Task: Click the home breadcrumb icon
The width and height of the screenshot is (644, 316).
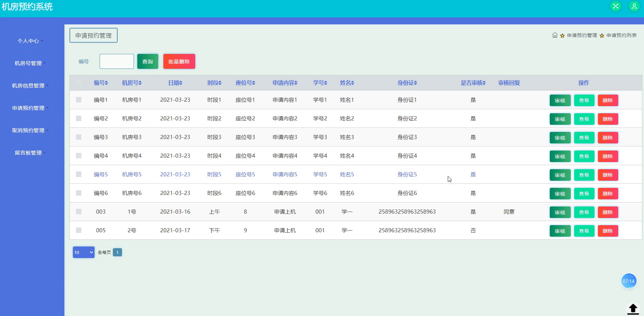Action: (x=555, y=35)
